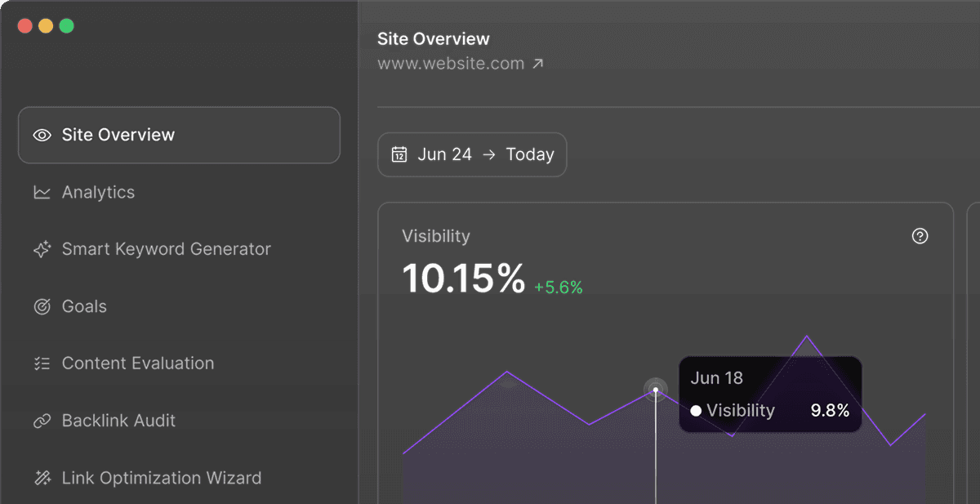Click the 10.15% visibility value
Image resolution: width=980 pixels, height=504 pixels.
(464, 279)
